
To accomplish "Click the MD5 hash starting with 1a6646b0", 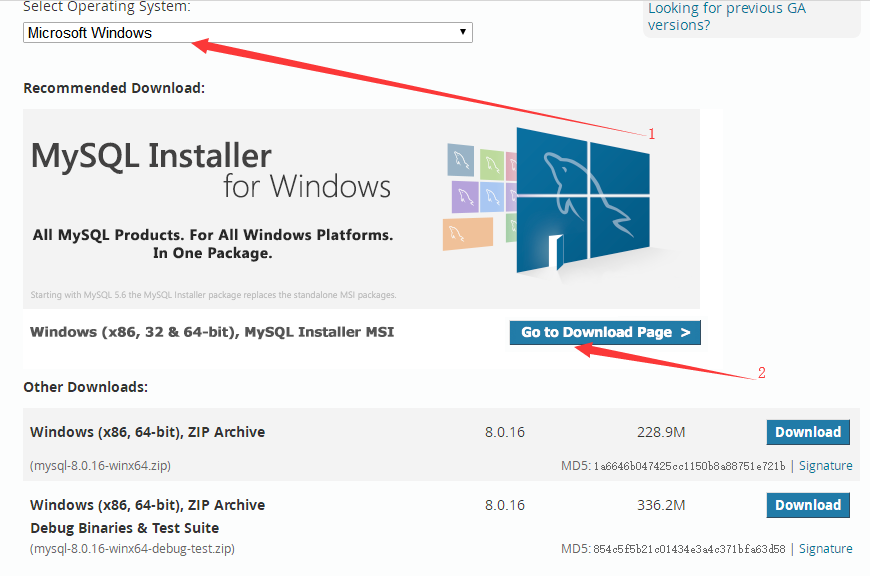I will point(690,466).
